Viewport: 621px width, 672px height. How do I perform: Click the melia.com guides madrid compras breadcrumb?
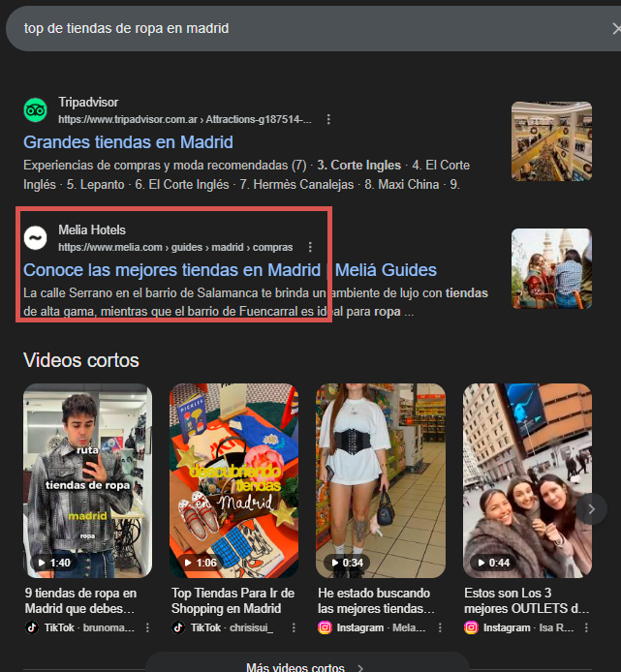pos(175,247)
